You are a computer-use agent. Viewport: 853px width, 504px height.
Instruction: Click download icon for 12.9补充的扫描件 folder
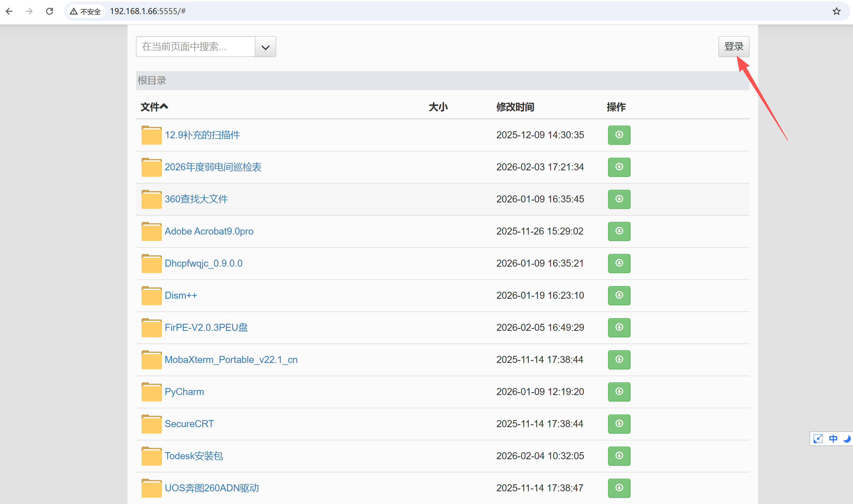pyautogui.click(x=619, y=135)
